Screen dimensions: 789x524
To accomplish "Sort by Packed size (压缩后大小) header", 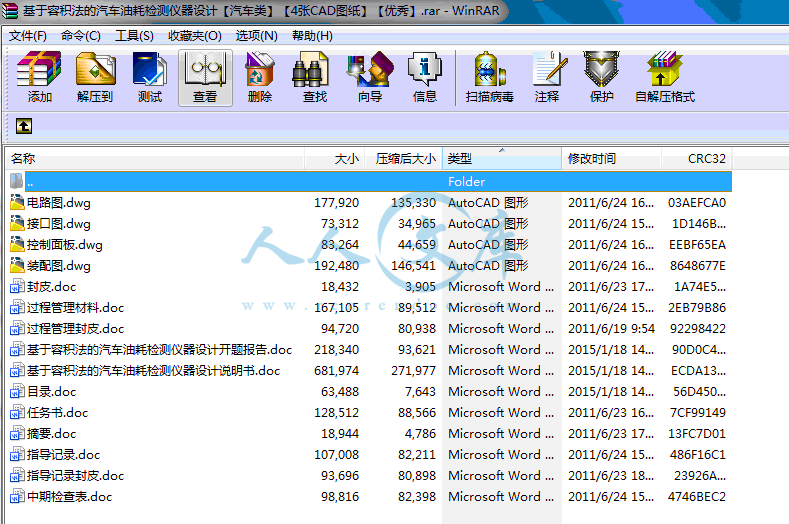I will 404,159.
